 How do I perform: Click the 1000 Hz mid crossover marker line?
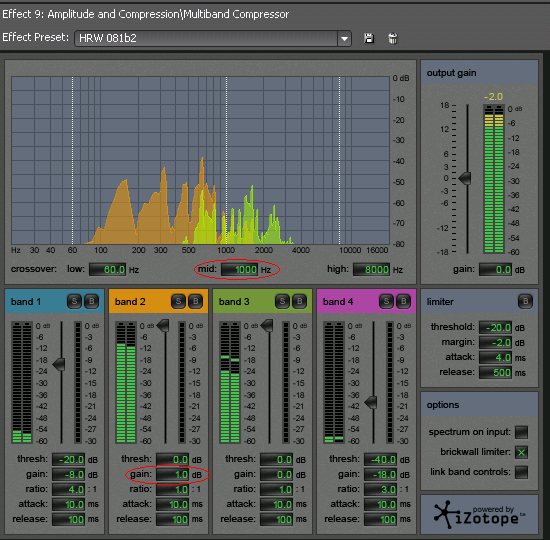tap(226, 160)
